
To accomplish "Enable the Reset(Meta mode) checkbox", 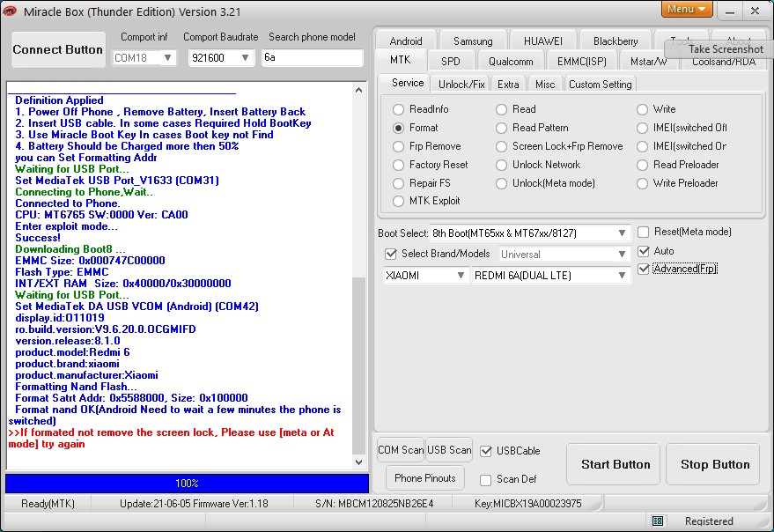I will (643, 233).
